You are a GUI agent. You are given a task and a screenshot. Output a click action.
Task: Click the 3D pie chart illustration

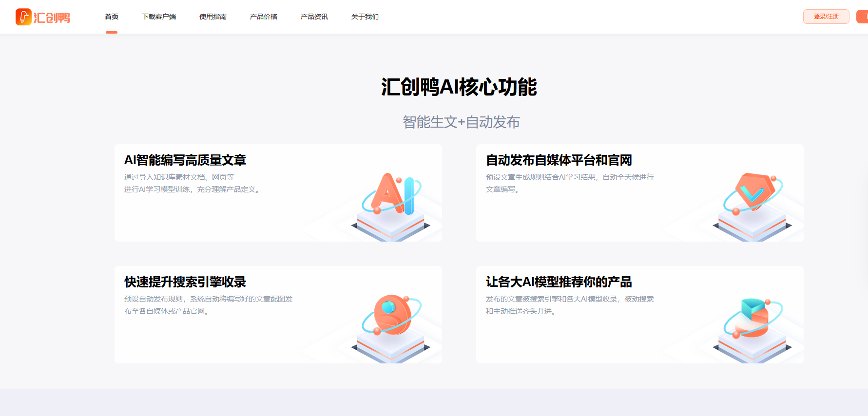(753, 317)
